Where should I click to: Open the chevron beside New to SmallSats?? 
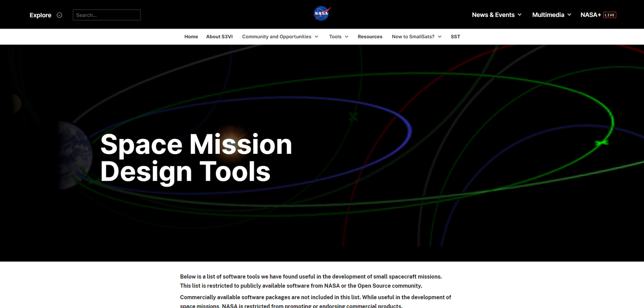440,37
